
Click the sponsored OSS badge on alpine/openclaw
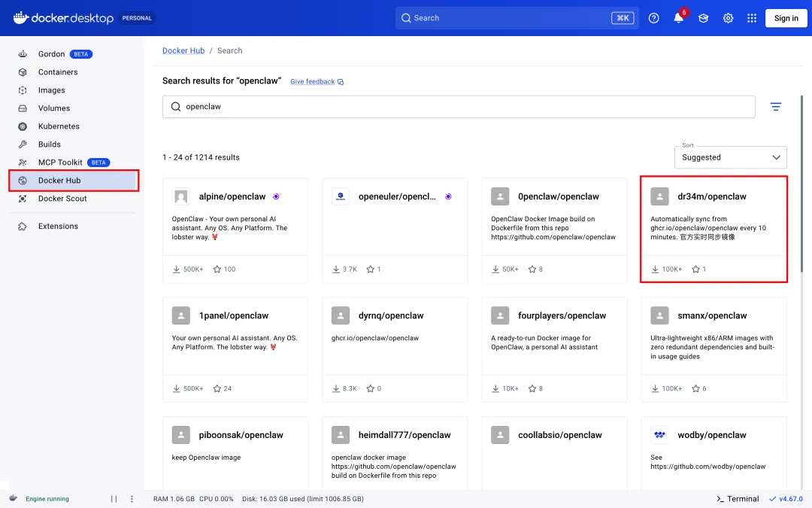point(276,196)
